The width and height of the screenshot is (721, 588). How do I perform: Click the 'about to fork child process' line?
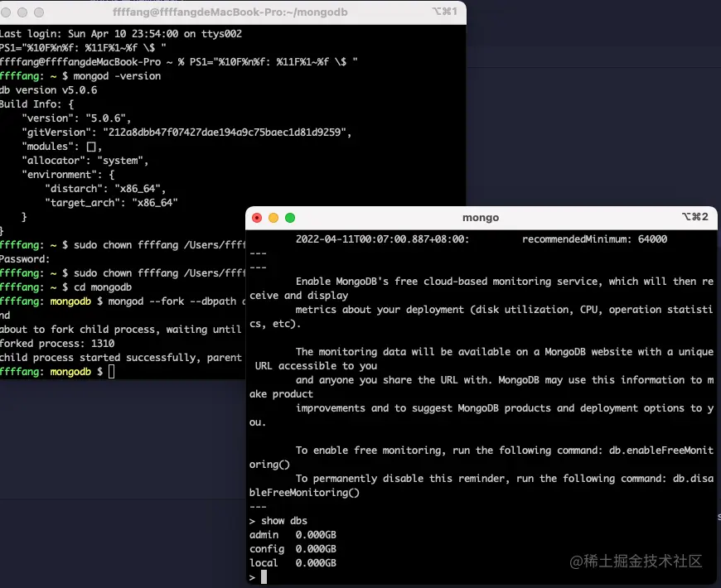point(120,330)
